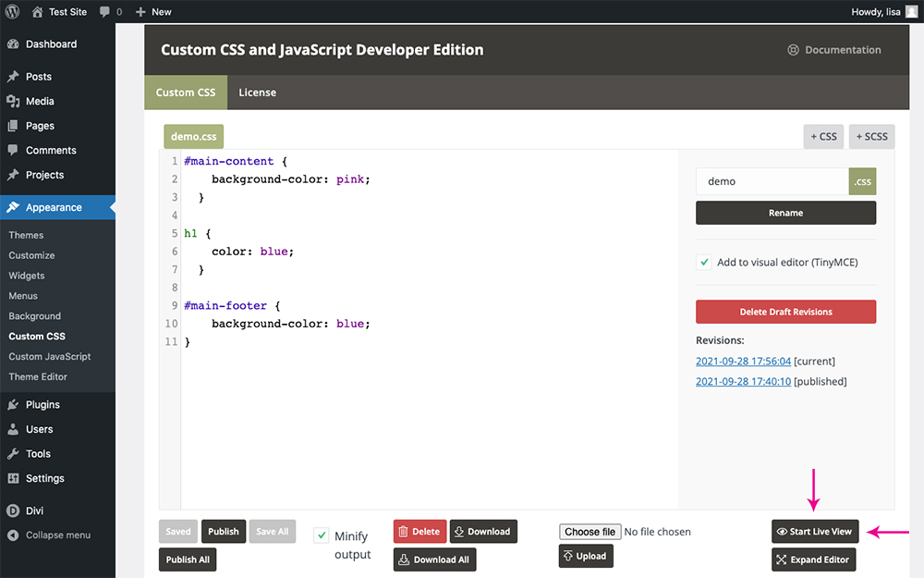This screenshot has height=578, width=924.
Task: Open Test Site home icon
Action: click(x=37, y=12)
